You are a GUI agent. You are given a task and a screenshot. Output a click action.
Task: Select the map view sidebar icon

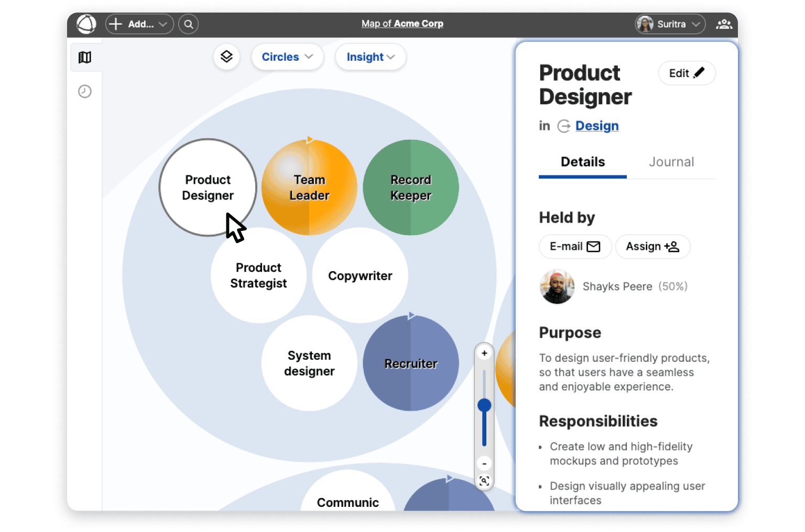coord(85,58)
